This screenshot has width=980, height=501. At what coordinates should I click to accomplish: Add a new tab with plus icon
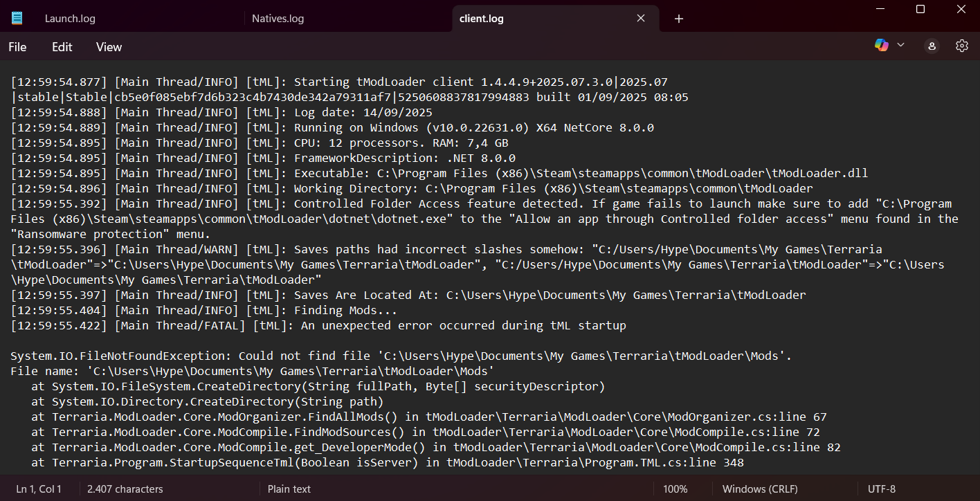coord(678,19)
